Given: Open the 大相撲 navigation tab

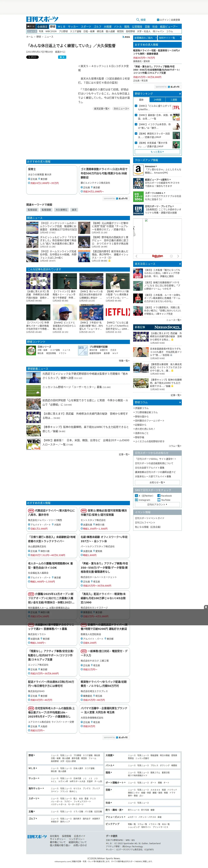Looking at the screenshot, I should pos(108,27).
